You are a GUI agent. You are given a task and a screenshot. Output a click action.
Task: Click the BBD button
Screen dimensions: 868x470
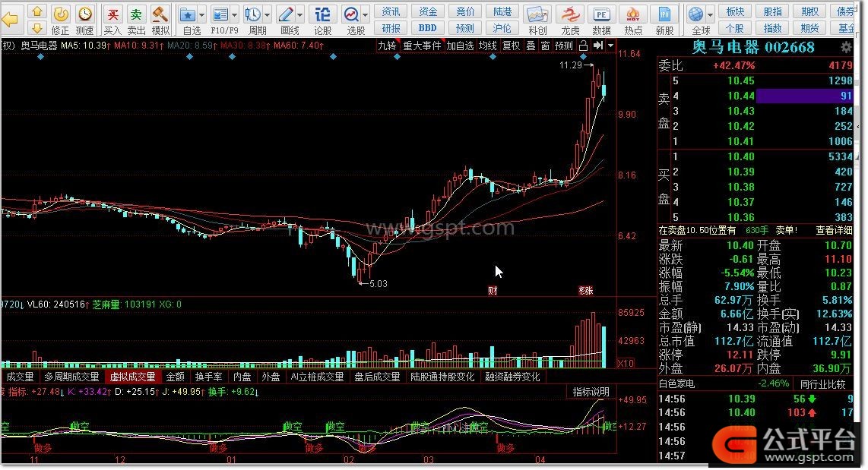pyautogui.click(x=427, y=28)
